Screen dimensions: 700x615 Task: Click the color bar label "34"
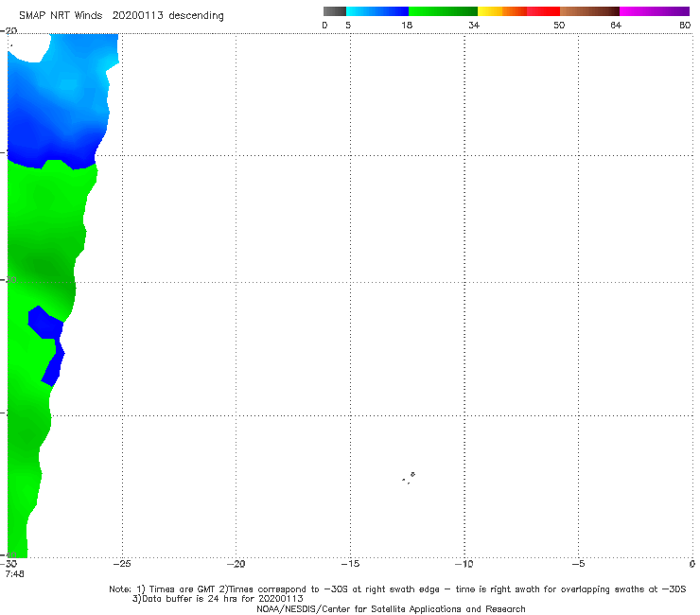click(x=474, y=25)
